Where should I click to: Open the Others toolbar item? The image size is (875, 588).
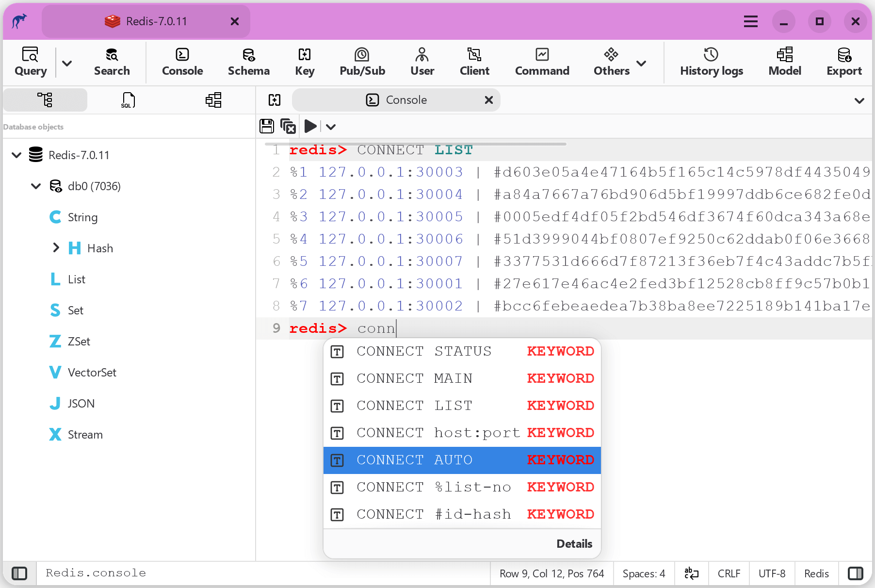(x=612, y=62)
